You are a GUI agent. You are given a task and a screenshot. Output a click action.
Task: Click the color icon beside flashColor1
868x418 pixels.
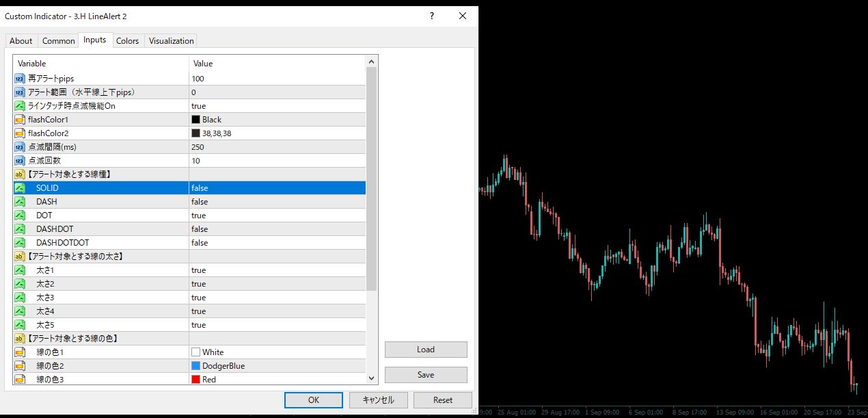point(20,120)
